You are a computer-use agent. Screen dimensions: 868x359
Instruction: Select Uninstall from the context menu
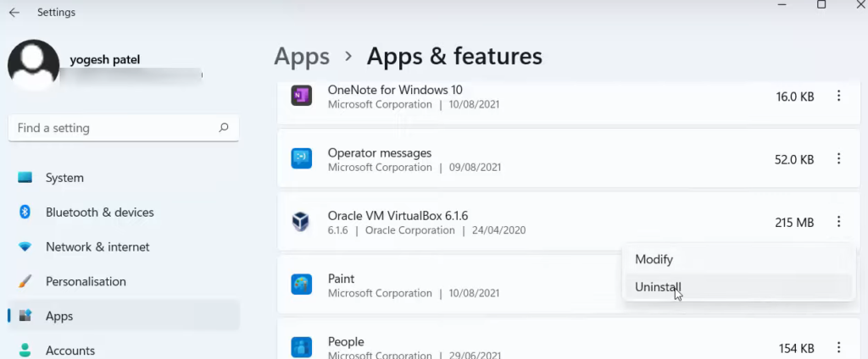[x=659, y=287]
